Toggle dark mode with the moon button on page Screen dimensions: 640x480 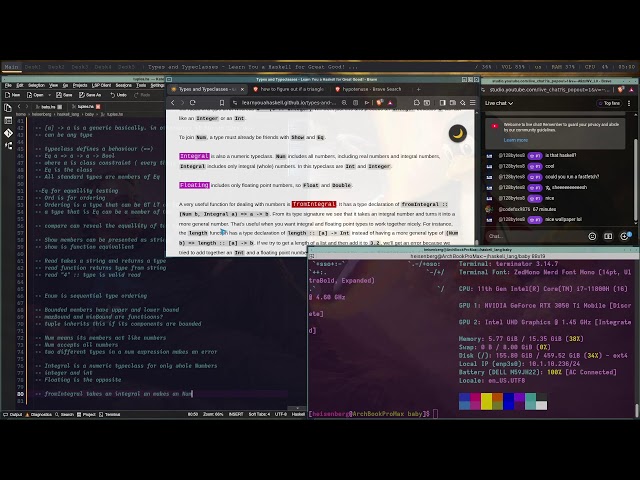pyautogui.click(x=458, y=133)
